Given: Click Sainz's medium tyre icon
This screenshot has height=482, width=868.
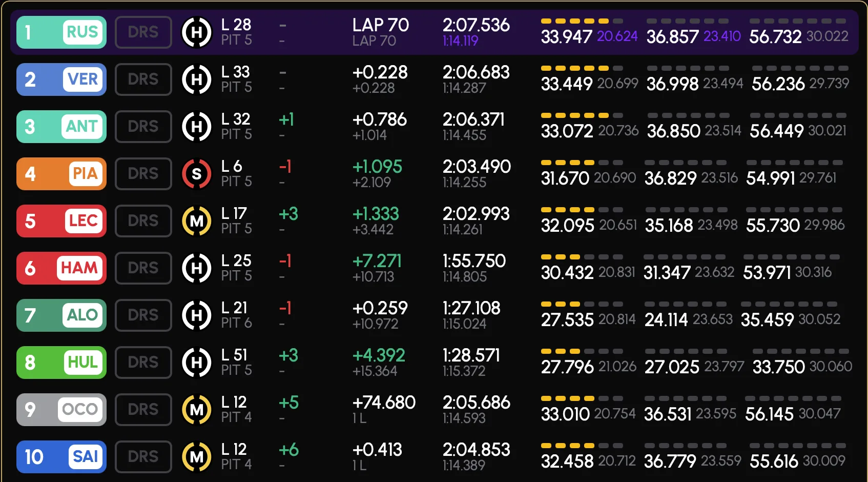Looking at the screenshot, I should tap(197, 457).
